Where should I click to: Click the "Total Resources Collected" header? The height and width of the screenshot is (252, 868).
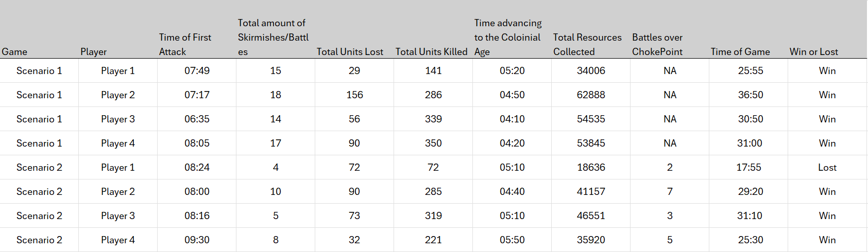(x=587, y=44)
